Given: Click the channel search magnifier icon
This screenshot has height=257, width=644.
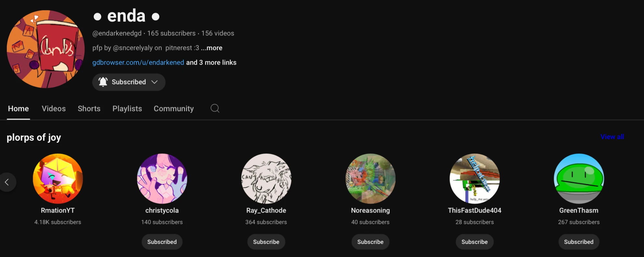Looking at the screenshot, I should coord(215,108).
